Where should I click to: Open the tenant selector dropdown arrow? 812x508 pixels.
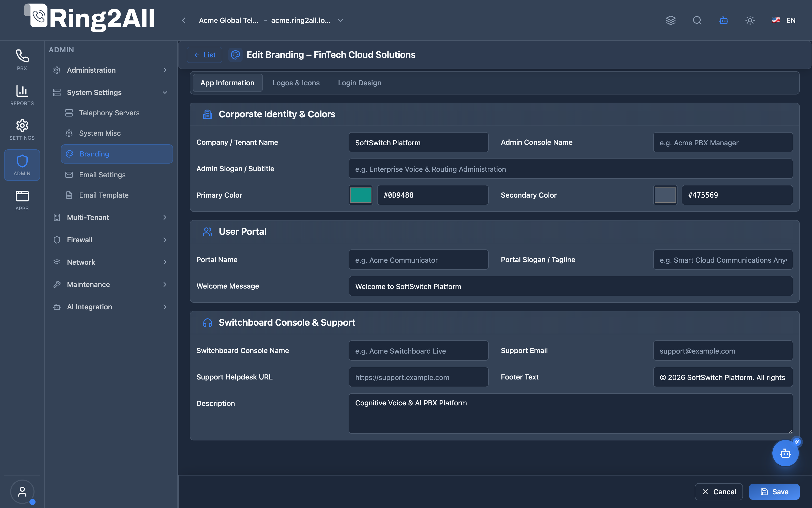[x=341, y=21]
